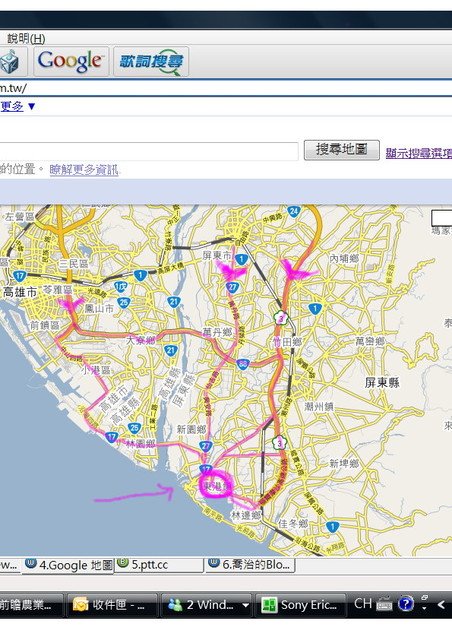The height and width of the screenshot is (640, 452).
Task: Click the circled 東港 town on map
Action: (216, 484)
